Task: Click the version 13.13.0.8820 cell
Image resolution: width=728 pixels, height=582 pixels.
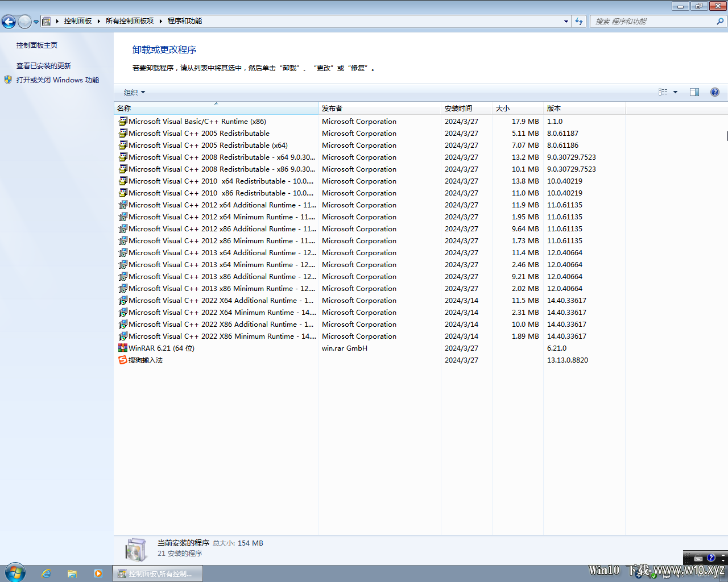Action: click(x=568, y=360)
